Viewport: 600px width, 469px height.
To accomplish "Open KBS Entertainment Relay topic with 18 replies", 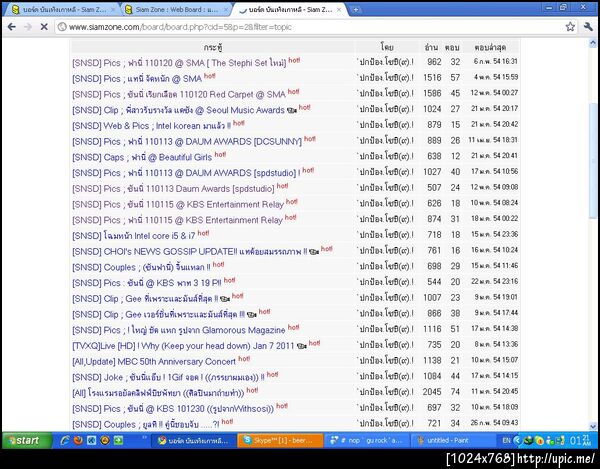I will (x=178, y=204).
